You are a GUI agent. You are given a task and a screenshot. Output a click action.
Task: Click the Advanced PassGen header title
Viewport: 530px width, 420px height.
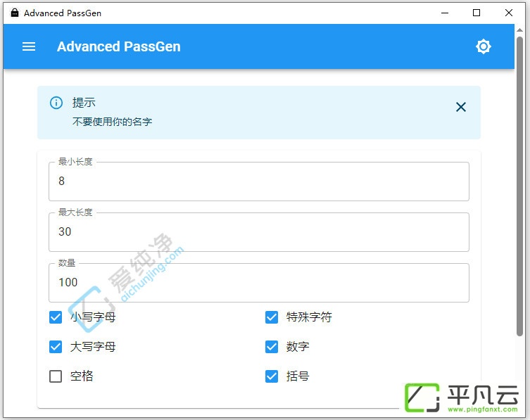[x=119, y=46]
